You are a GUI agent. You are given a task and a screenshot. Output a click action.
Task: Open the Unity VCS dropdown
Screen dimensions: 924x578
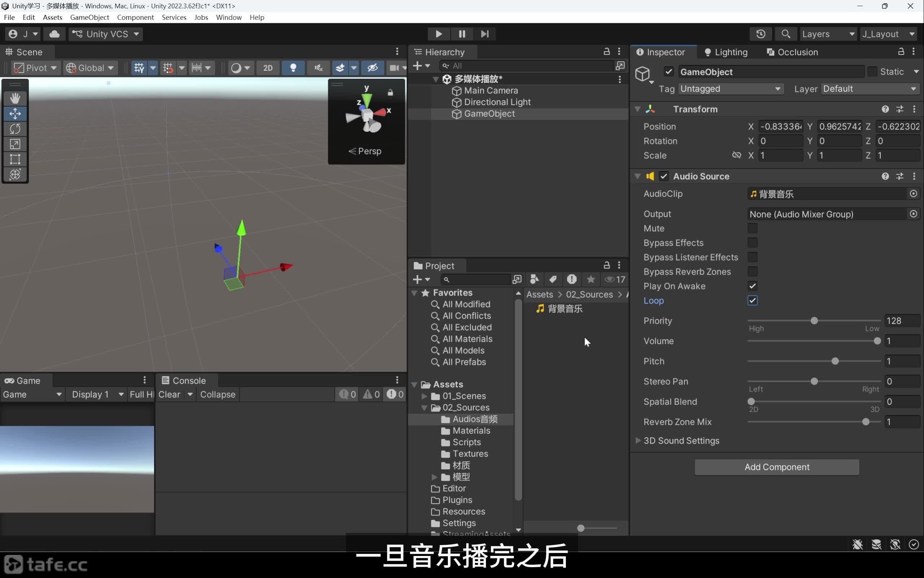pyautogui.click(x=106, y=34)
